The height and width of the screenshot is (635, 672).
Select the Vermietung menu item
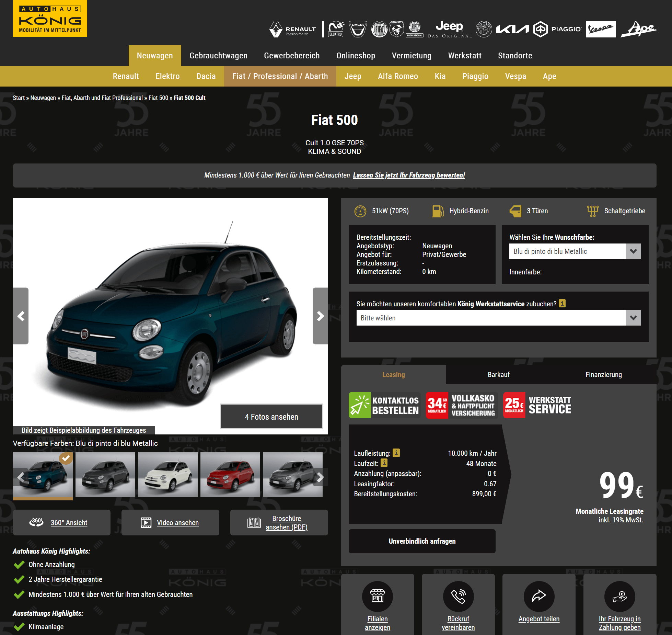tap(412, 56)
